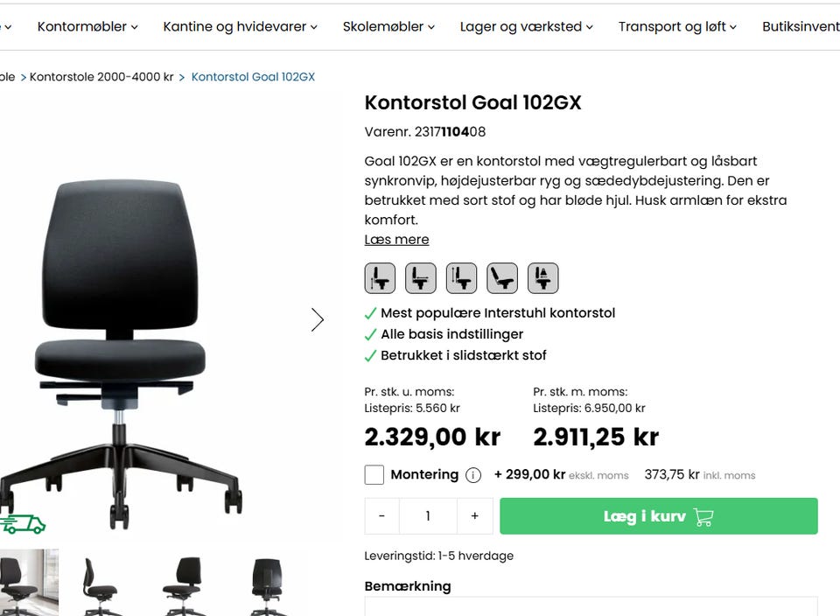Go to Kontorstole 2000-4000 kr breadcrumb
Viewport: 840px width, 616px height.
(101, 77)
